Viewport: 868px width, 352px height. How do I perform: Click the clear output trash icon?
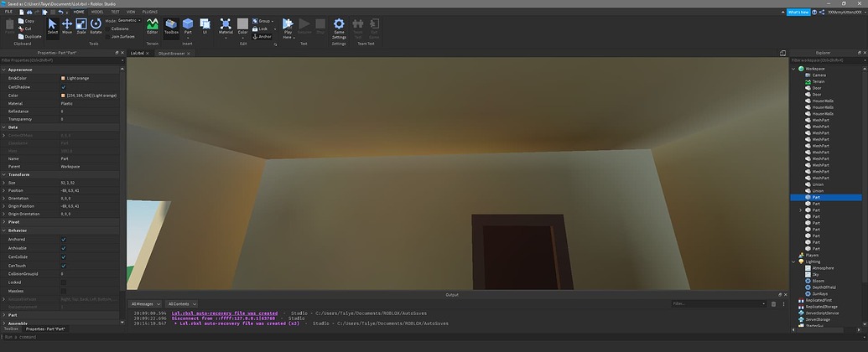click(773, 304)
